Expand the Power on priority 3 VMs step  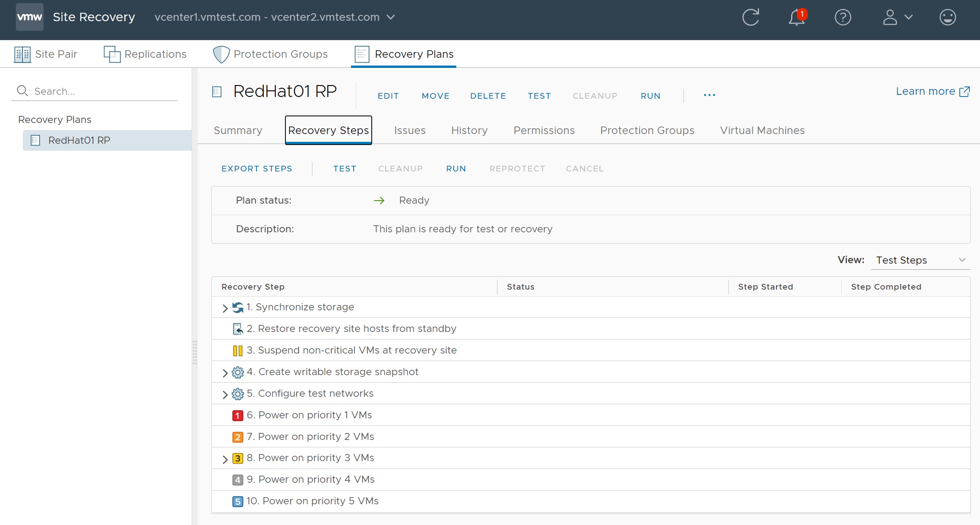(225, 459)
